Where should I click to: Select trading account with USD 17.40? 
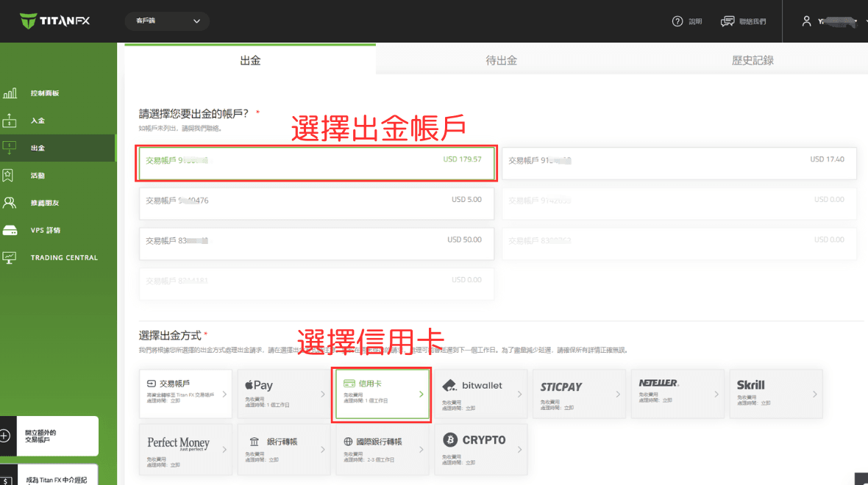click(679, 163)
